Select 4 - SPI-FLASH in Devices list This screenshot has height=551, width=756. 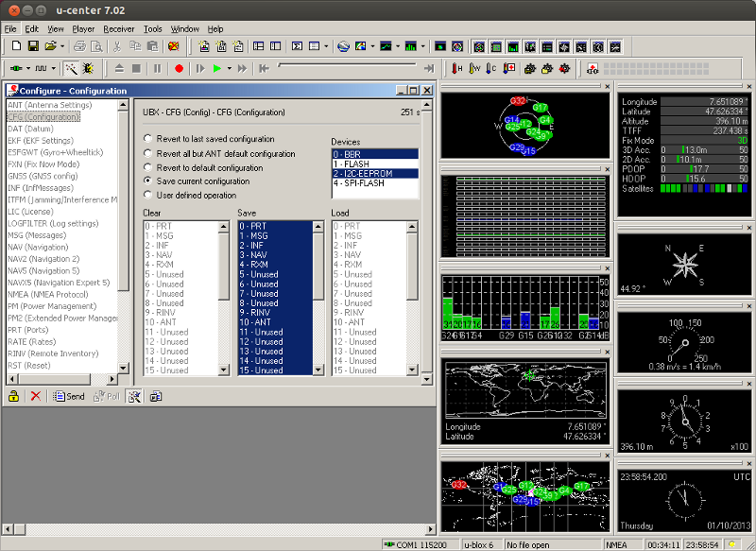(375, 183)
